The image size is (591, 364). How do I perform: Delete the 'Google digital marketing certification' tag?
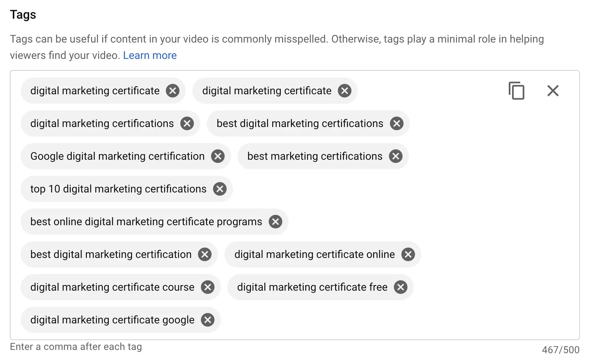click(218, 156)
